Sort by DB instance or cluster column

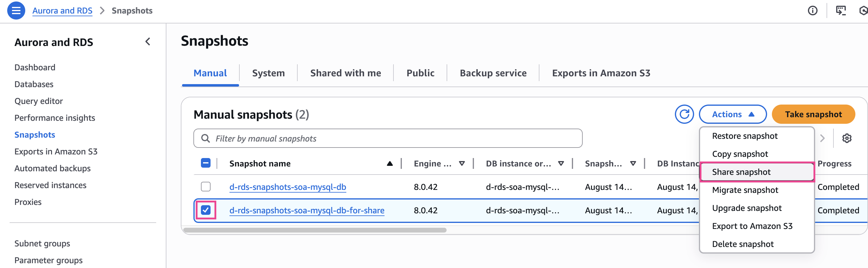(x=561, y=163)
